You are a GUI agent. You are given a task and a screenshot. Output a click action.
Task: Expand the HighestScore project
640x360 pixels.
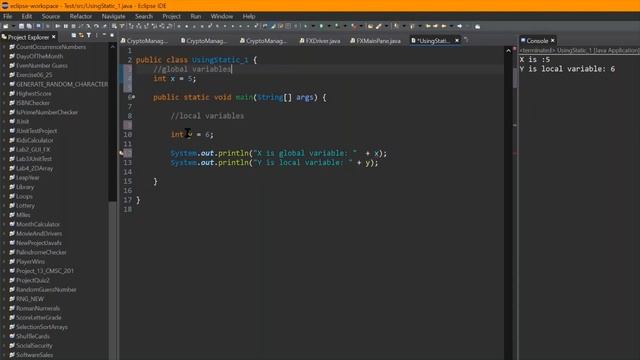click(4, 93)
